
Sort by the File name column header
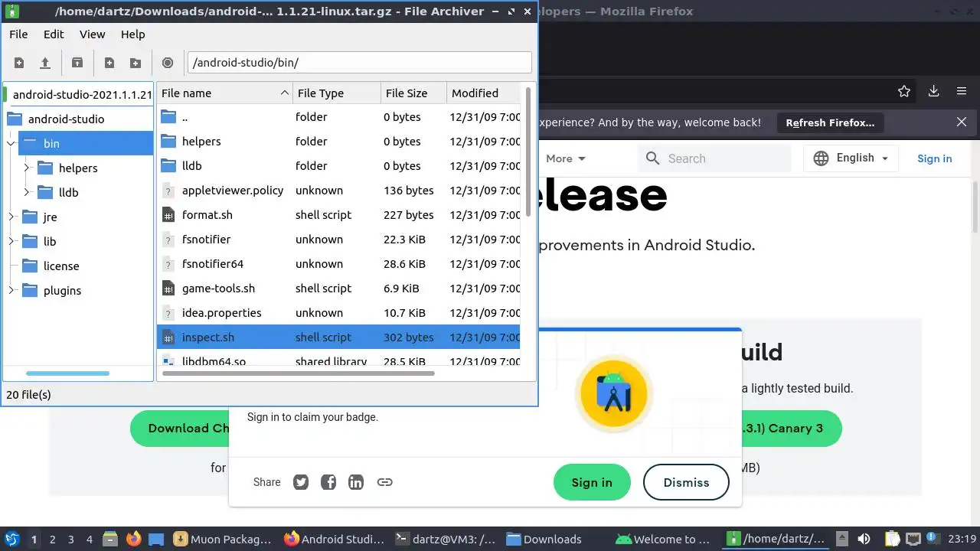(225, 93)
